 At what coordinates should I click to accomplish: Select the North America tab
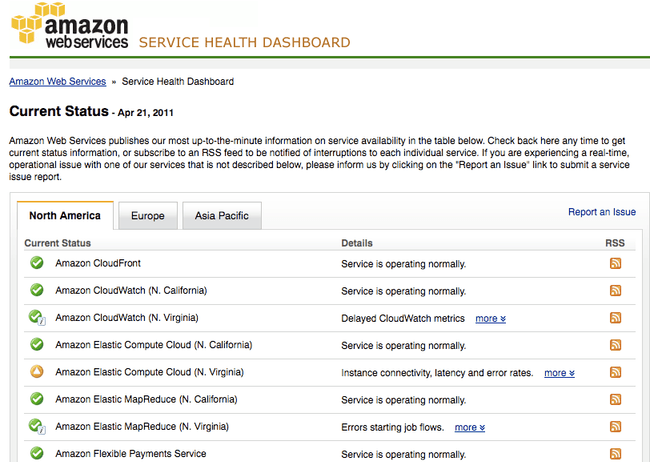pyautogui.click(x=65, y=216)
